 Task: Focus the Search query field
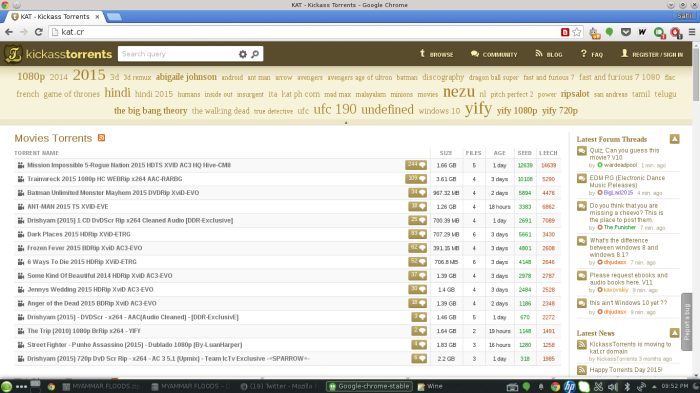pyautogui.click(x=178, y=54)
